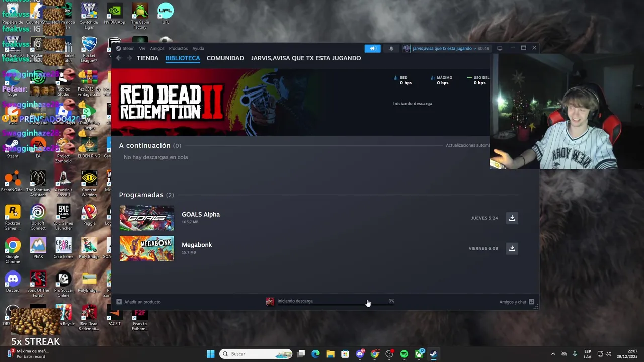644x362 pixels.
Task: Open the Discord desktop shortcut
Action: click(13, 282)
